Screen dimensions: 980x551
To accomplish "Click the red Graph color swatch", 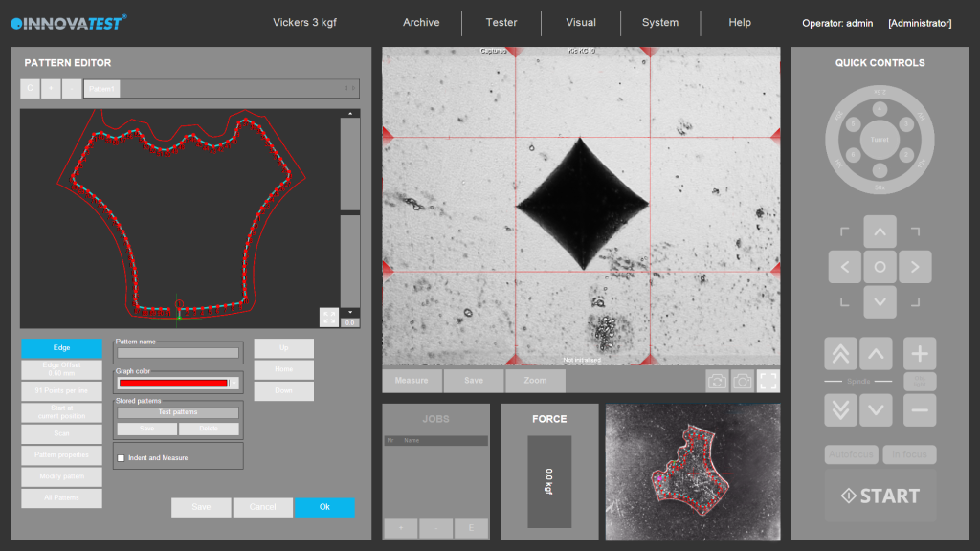I will (173, 383).
